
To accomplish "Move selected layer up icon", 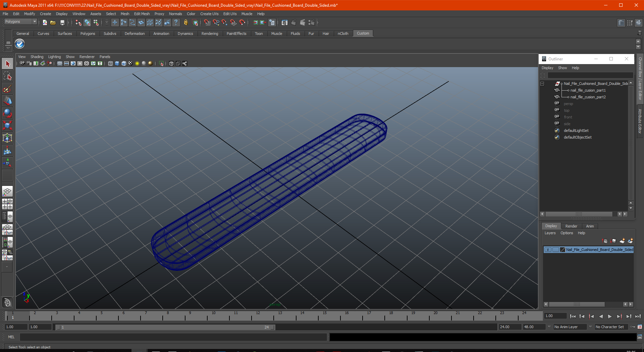I will pos(605,241).
